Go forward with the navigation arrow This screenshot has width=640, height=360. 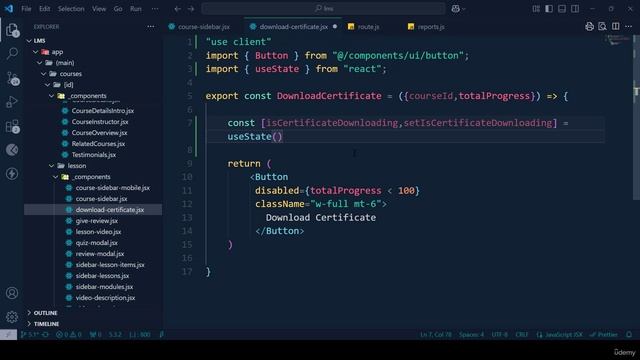pos(191,9)
